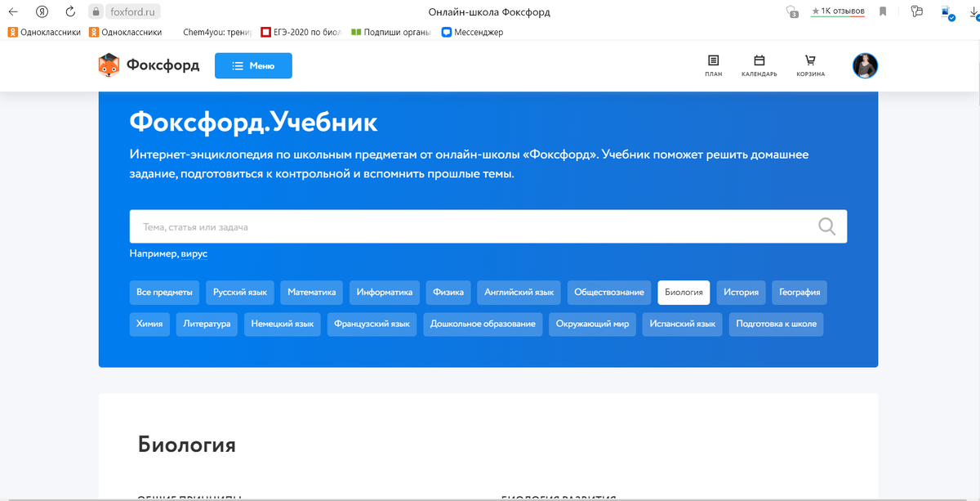Open the Мессенджер bookmark
The height and width of the screenshot is (501, 980).
472,33
